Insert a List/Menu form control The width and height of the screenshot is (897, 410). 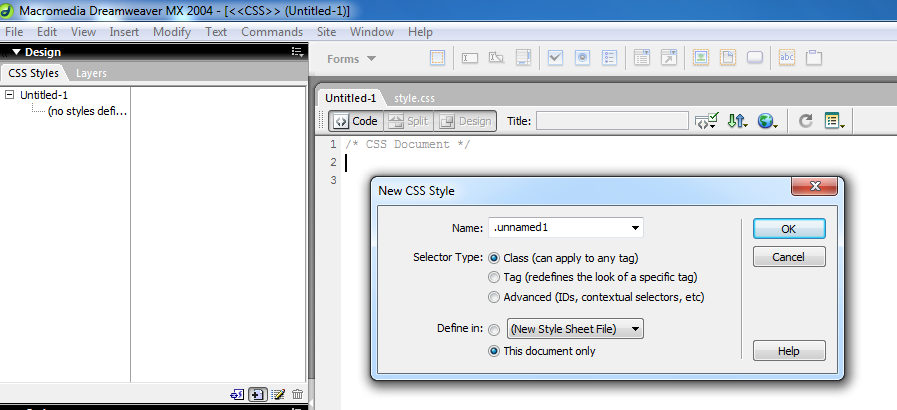pyautogui.click(x=642, y=58)
